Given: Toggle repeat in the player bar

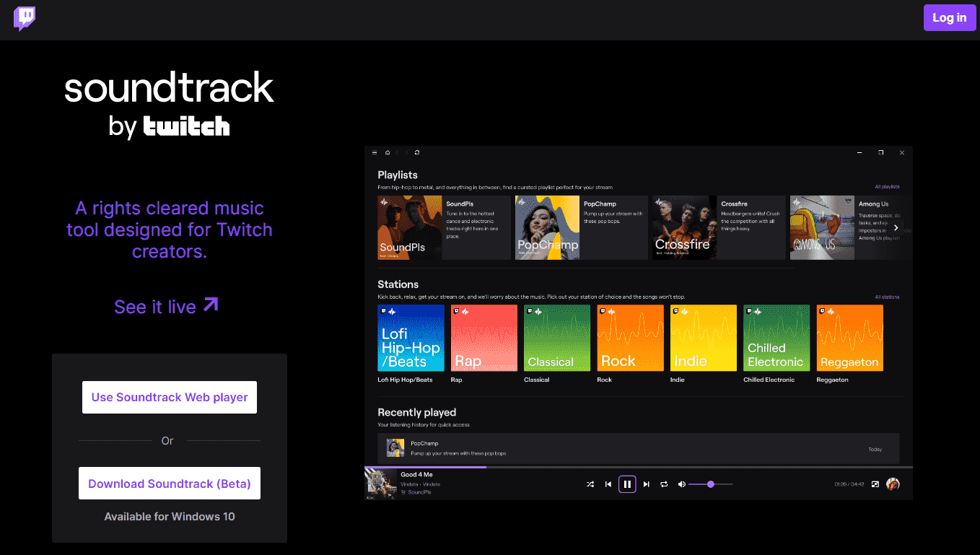Looking at the screenshot, I should [664, 484].
